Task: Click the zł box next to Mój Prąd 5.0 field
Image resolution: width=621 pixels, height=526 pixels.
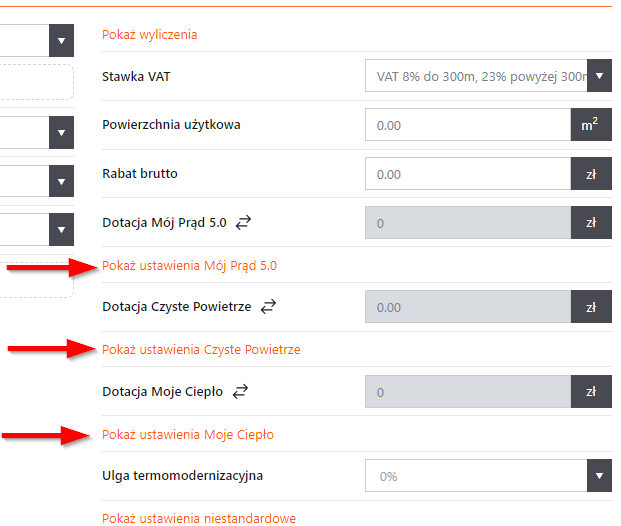Action: point(590,223)
